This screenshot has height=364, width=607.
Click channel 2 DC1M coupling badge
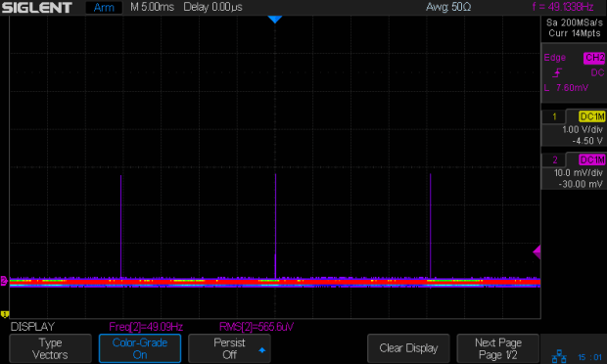pyautogui.click(x=592, y=159)
